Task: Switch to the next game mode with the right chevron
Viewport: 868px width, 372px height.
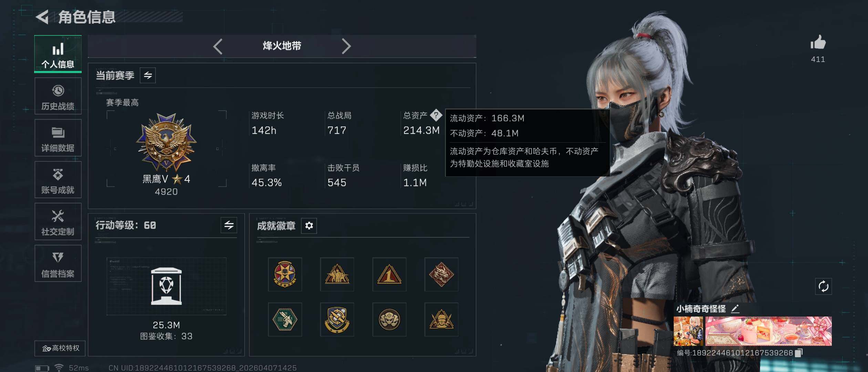Action: click(x=346, y=46)
